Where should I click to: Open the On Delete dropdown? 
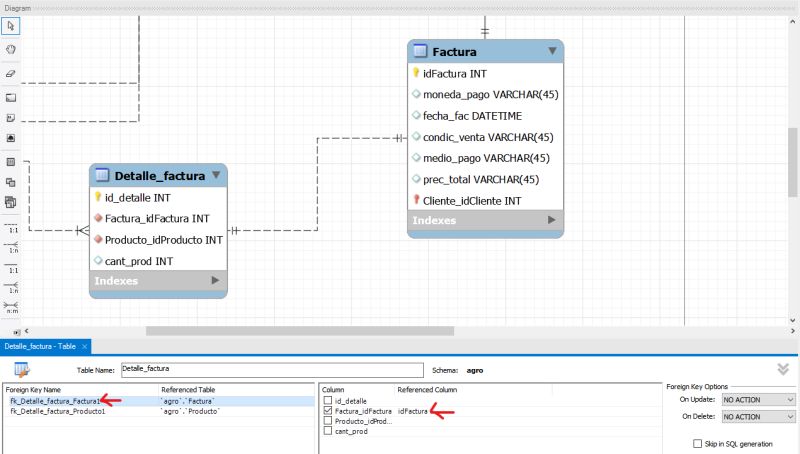(758, 417)
